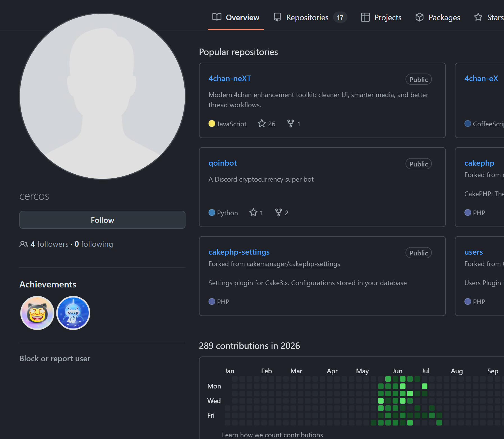Select the Packages tab

coord(438,17)
